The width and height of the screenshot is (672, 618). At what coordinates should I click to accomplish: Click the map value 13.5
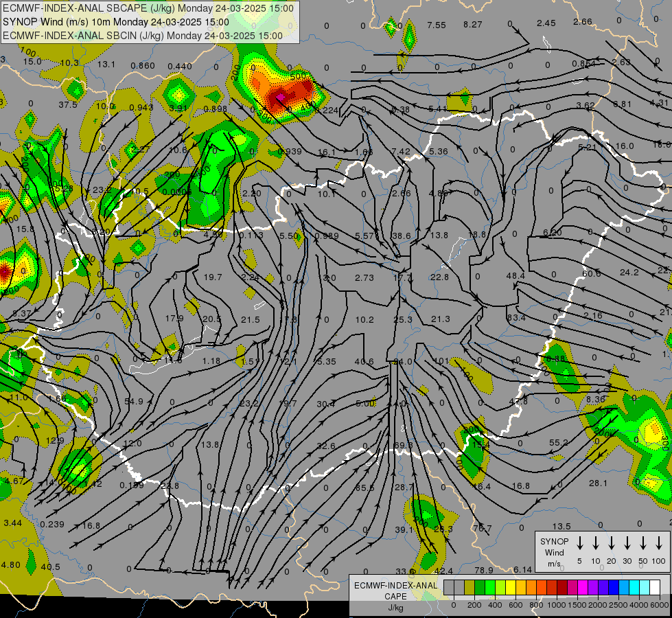click(x=561, y=526)
